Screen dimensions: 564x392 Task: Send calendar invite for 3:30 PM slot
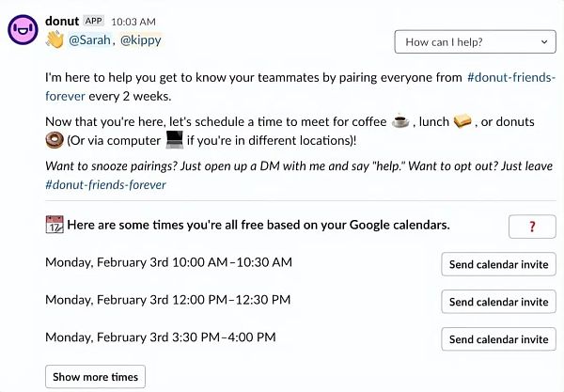pyautogui.click(x=498, y=339)
